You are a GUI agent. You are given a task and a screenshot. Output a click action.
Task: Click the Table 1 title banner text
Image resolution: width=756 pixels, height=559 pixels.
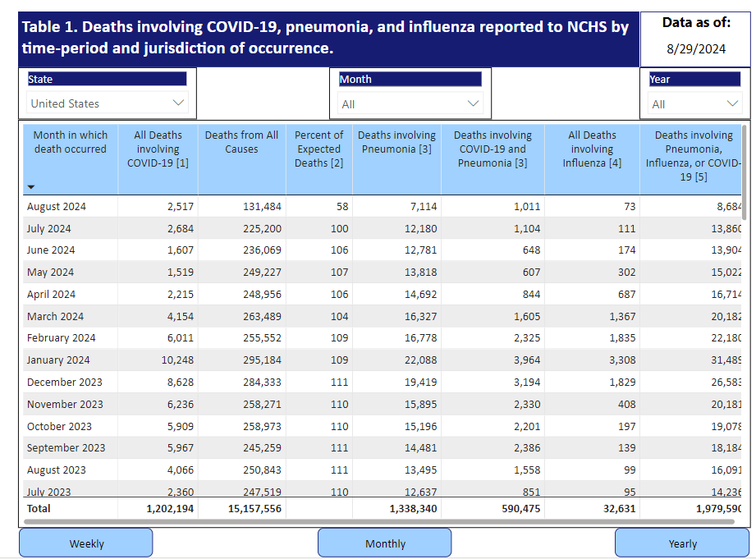pos(325,37)
